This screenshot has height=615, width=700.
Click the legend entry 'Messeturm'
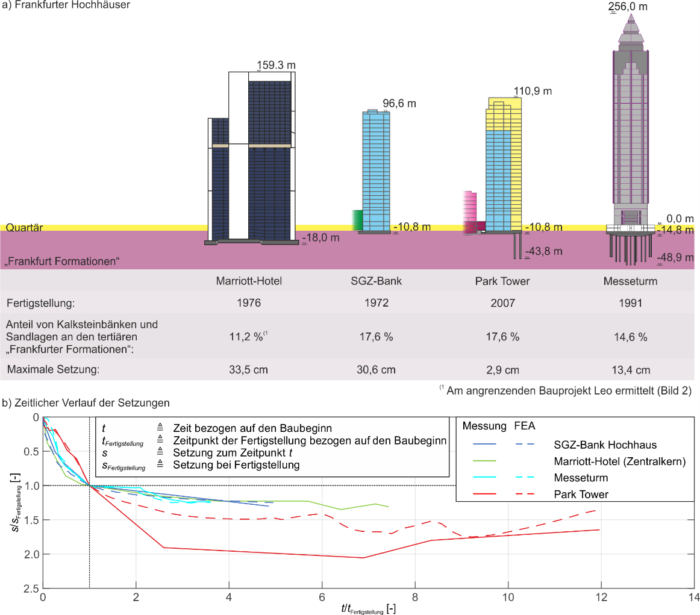click(581, 478)
